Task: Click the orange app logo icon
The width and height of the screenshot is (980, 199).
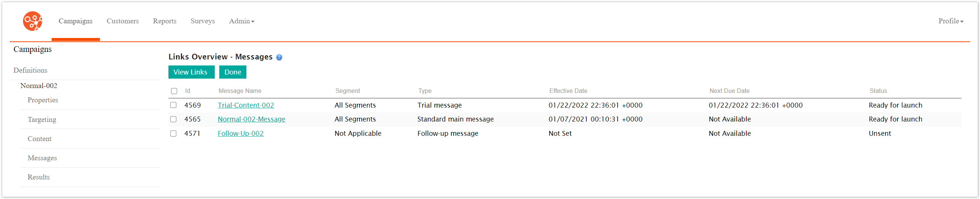Action: pyautogui.click(x=32, y=21)
